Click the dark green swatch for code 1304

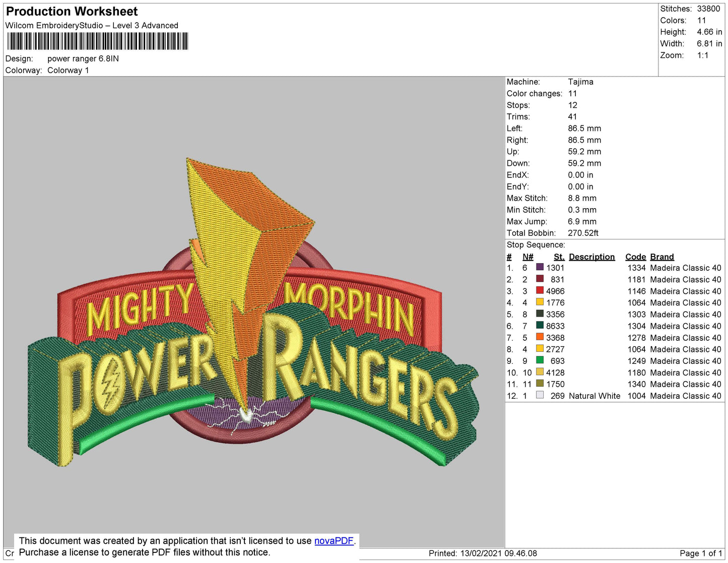pos(540,326)
